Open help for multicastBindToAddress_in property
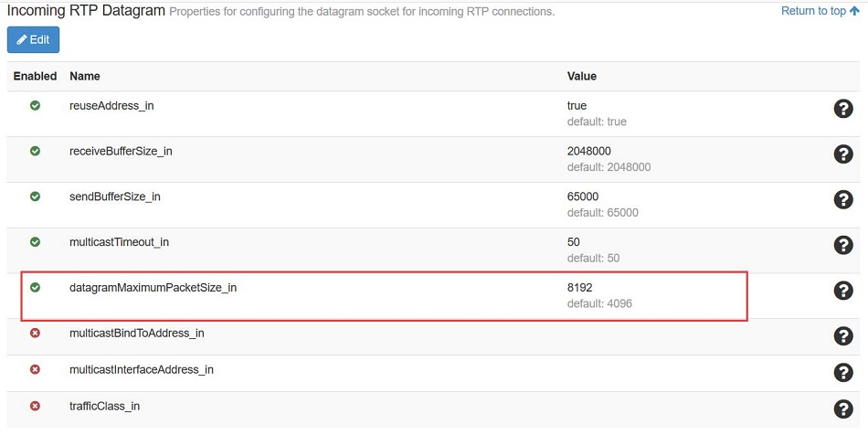 click(x=843, y=336)
